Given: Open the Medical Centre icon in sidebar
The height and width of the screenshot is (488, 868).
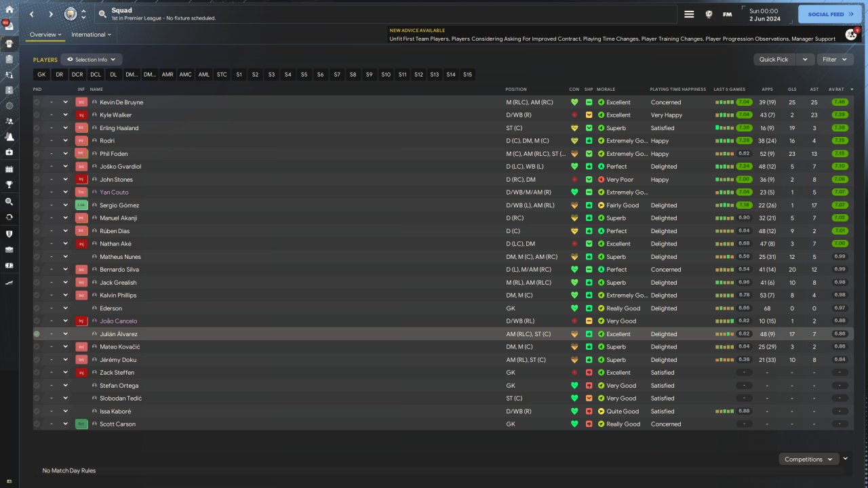Looking at the screenshot, I should pyautogui.click(x=9, y=152).
